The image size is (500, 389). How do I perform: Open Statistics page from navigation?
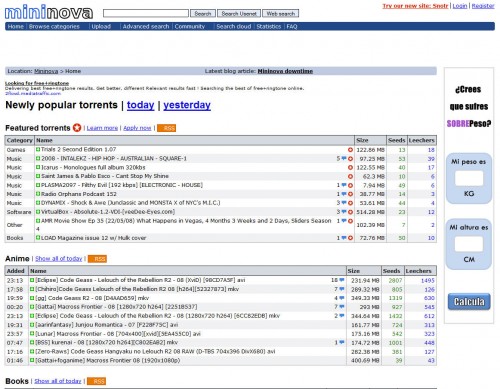(x=269, y=27)
